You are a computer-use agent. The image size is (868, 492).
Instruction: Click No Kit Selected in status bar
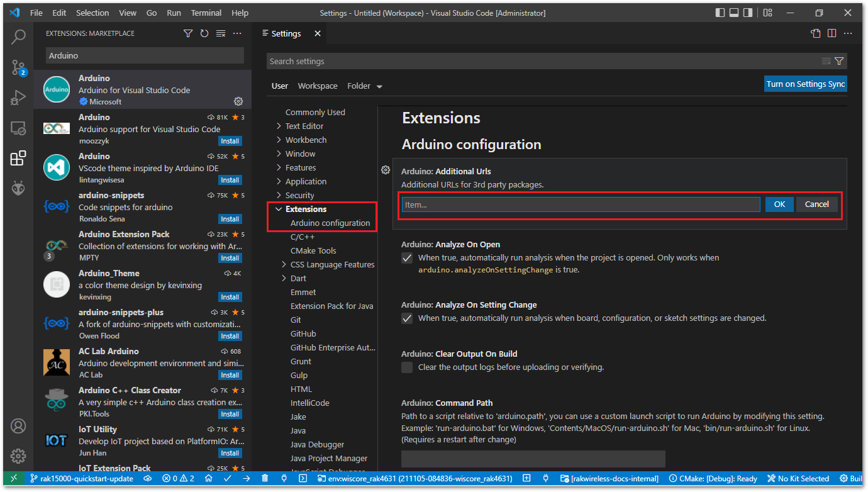(x=798, y=478)
